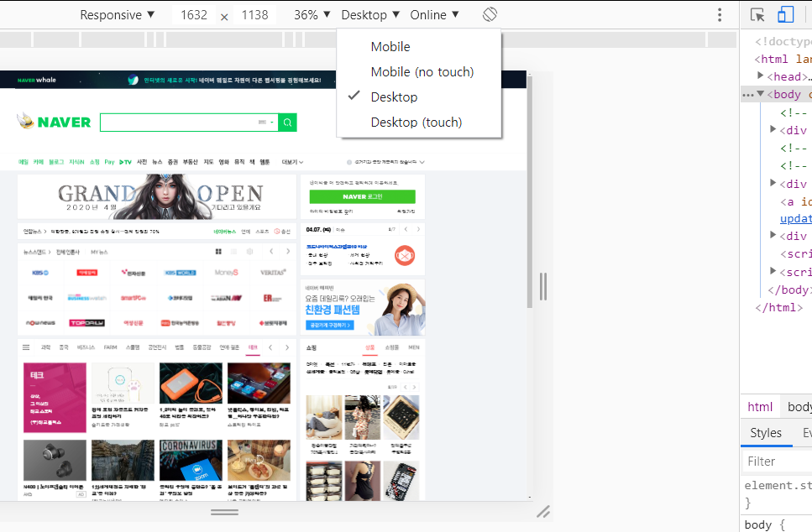Screen dimensions: 812x532
Task: Click the MEN tab in shopping section
Action: click(414, 347)
